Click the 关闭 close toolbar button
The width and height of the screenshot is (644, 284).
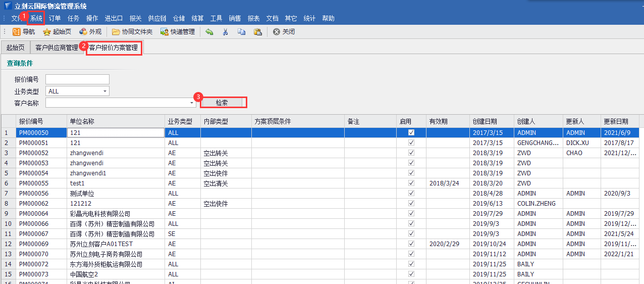pyautogui.click(x=284, y=32)
